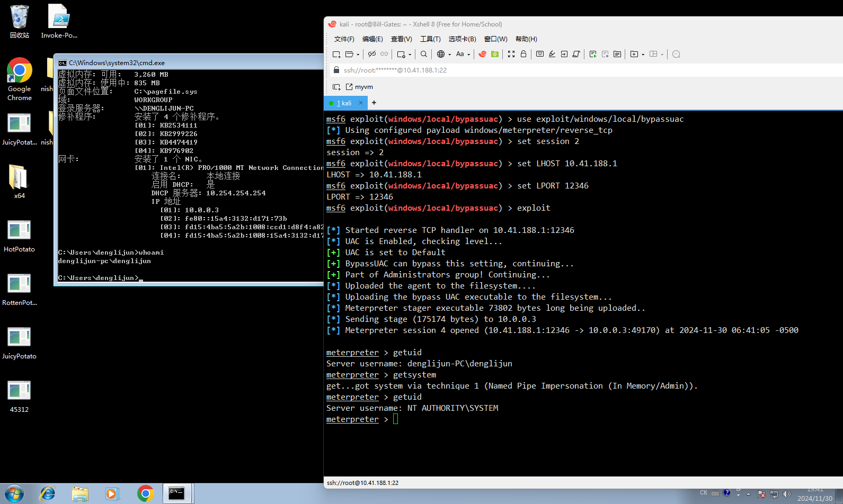The width and height of the screenshot is (843, 504).
Task: Select the 回收站 Recycle Bin desktop icon
Action: click(x=20, y=22)
